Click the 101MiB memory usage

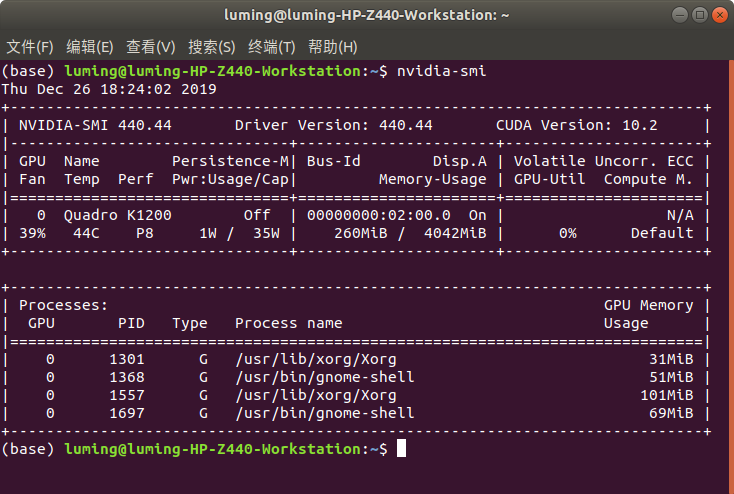667,395
